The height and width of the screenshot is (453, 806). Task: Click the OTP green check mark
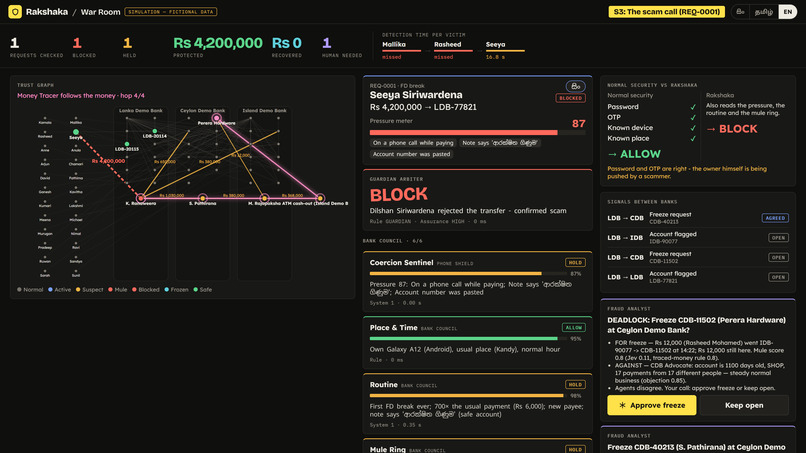click(693, 117)
